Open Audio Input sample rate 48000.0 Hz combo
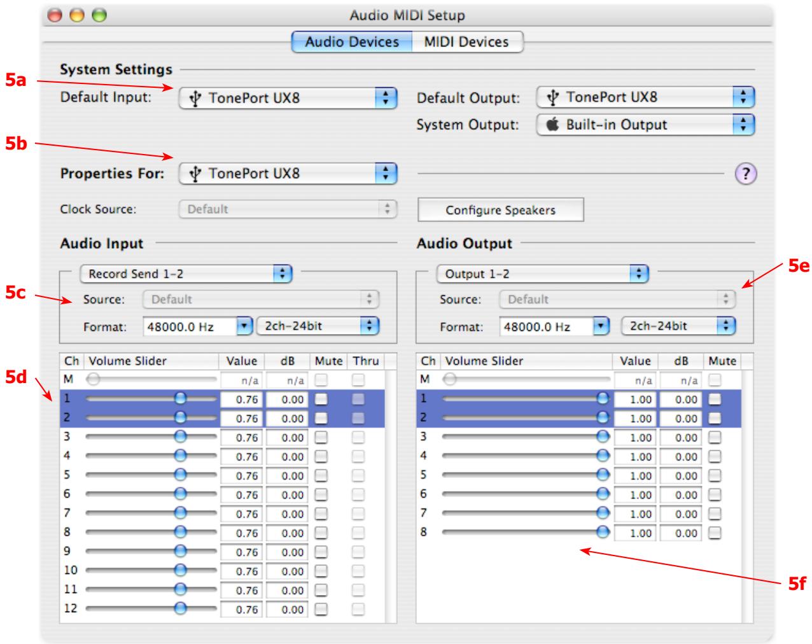 (x=198, y=326)
